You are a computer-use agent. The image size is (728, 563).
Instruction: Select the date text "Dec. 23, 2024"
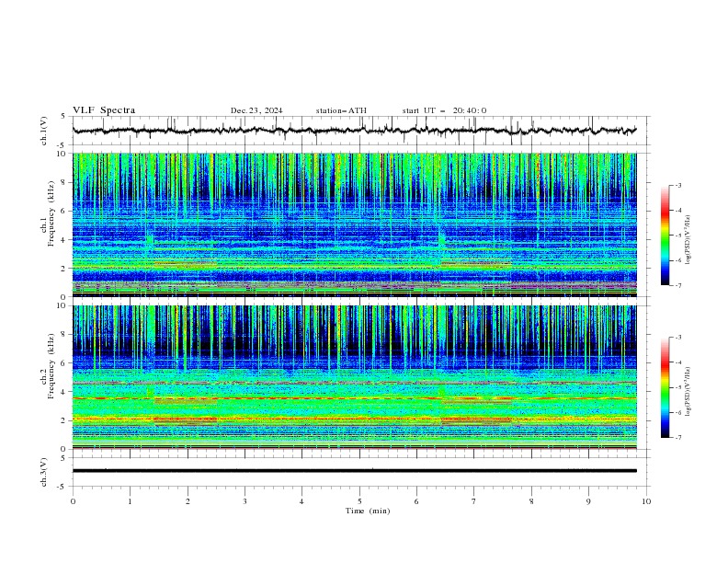(x=256, y=110)
